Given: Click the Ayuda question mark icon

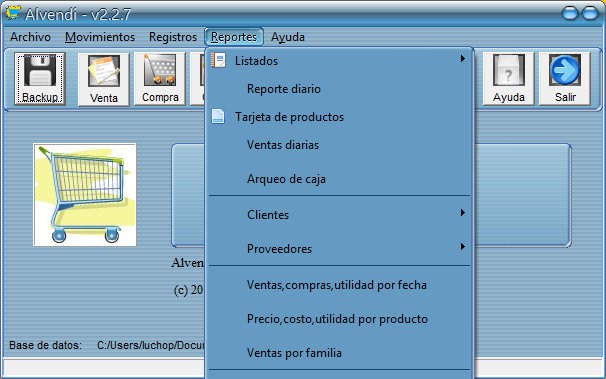Looking at the screenshot, I should coord(509,70).
